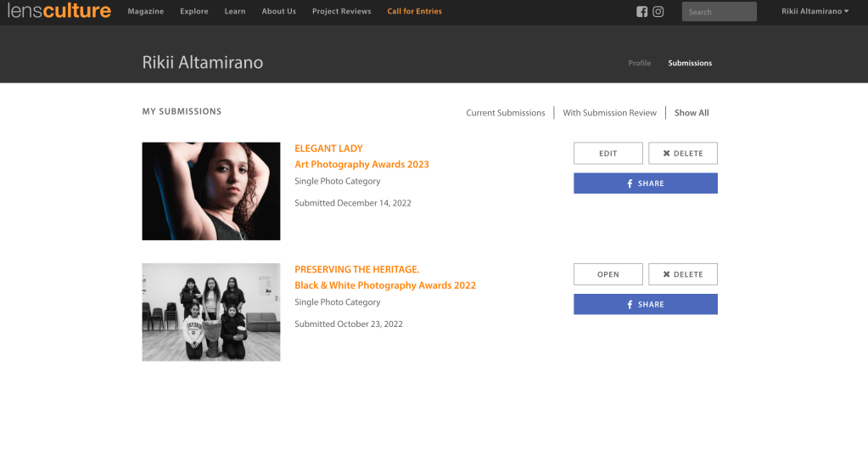Filter by Current Submissions
This screenshot has height=473, width=868.
pos(505,113)
